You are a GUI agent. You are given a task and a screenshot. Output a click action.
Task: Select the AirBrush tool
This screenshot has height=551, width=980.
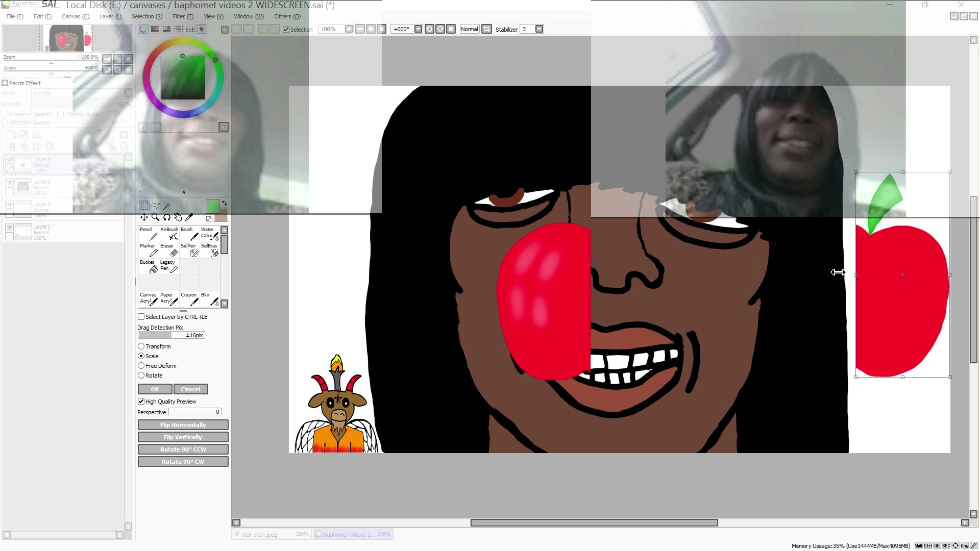(x=169, y=233)
